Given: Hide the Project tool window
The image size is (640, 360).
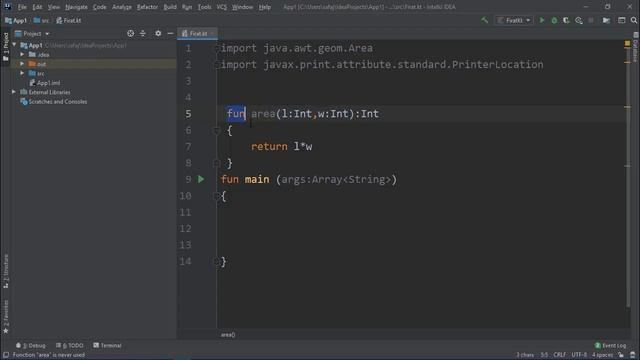Looking at the screenshot, I should [x=170, y=33].
